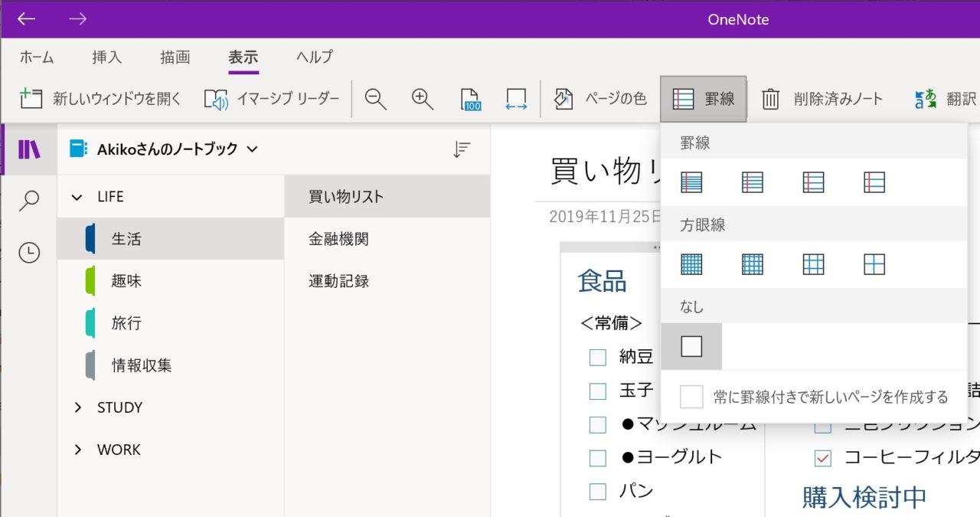Click the fit page width icon

coord(516,100)
